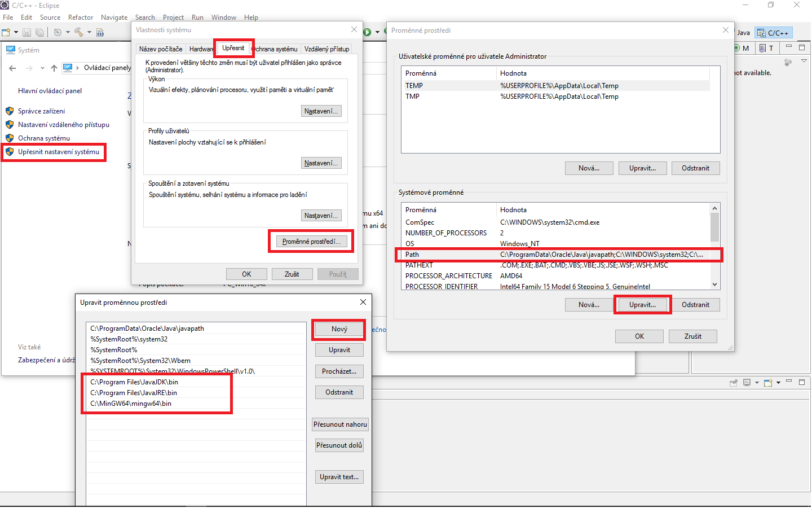Open the New wizard toolbar icon
812x508 pixels.
pos(7,32)
